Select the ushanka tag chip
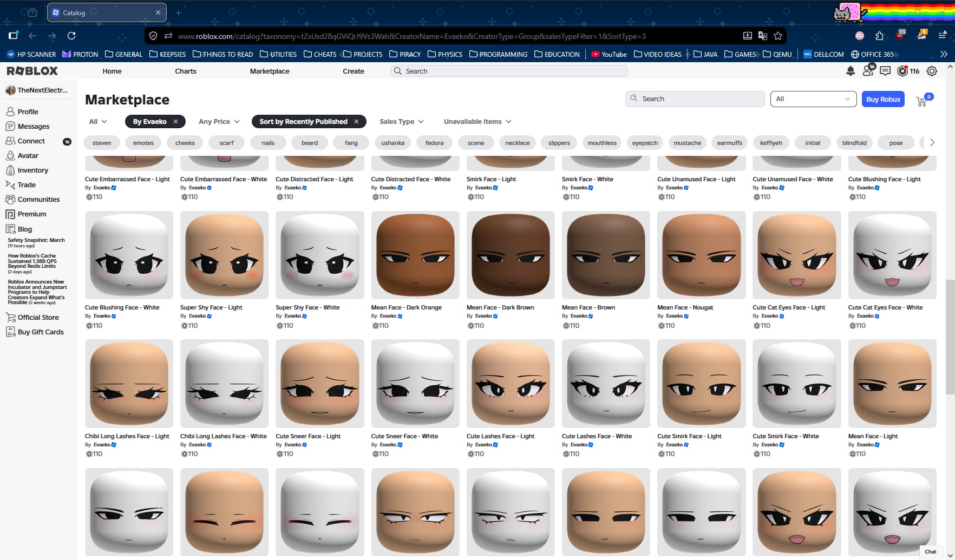 (393, 143)
